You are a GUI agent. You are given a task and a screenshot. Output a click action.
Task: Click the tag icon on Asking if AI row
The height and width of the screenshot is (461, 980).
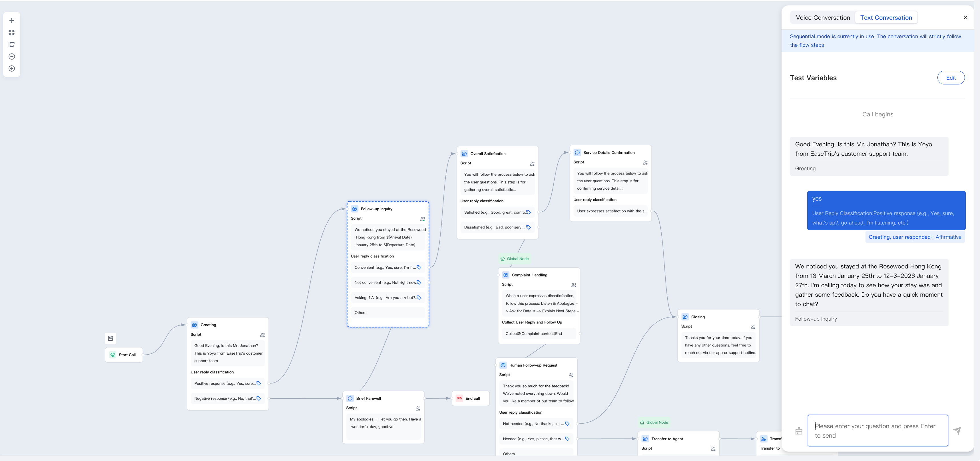[419, 298]
